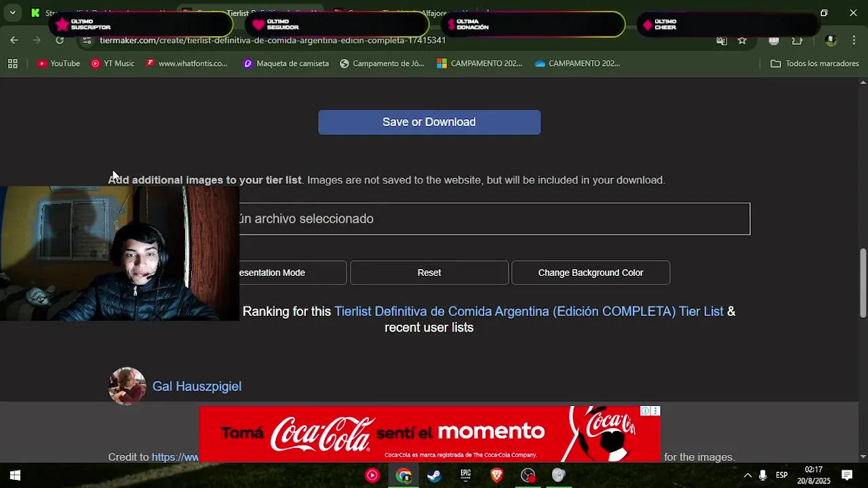Screen dimensions: 868x488
Task: Click the Reset button
Action: coord(429,272)
